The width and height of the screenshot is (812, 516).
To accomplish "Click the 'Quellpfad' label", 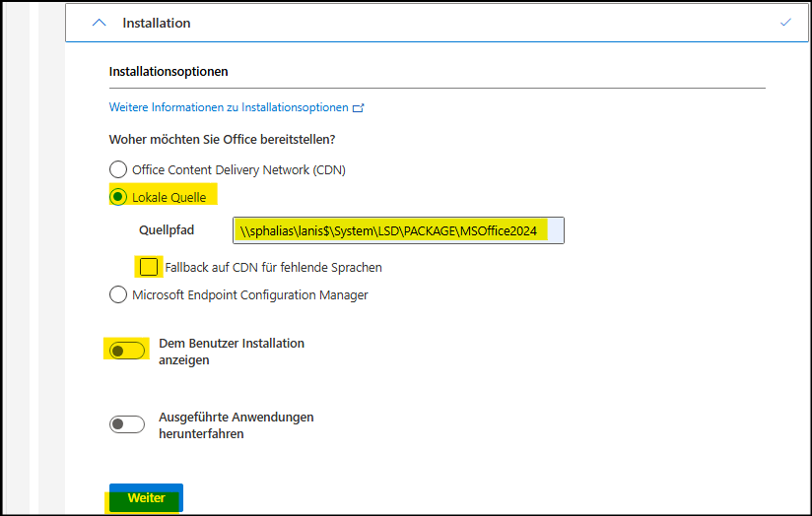I will point(167,230).
